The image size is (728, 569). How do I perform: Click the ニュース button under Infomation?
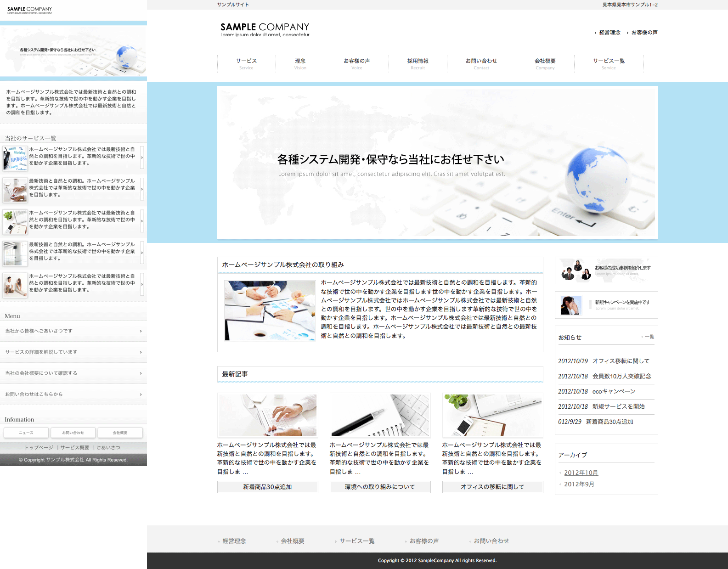26,433
